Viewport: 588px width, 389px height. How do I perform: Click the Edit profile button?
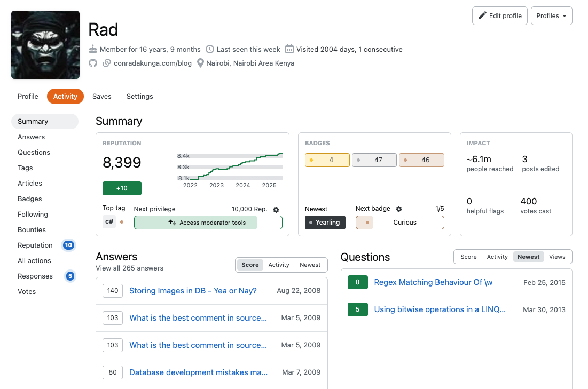tap(499, 15)
